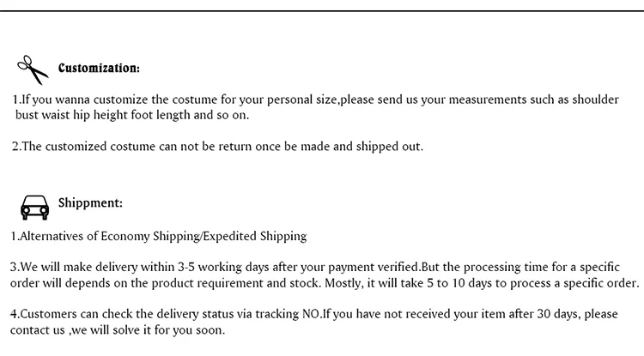
Task: Click the line 'bust waist hip height foot length'
Action: point(132,115)
